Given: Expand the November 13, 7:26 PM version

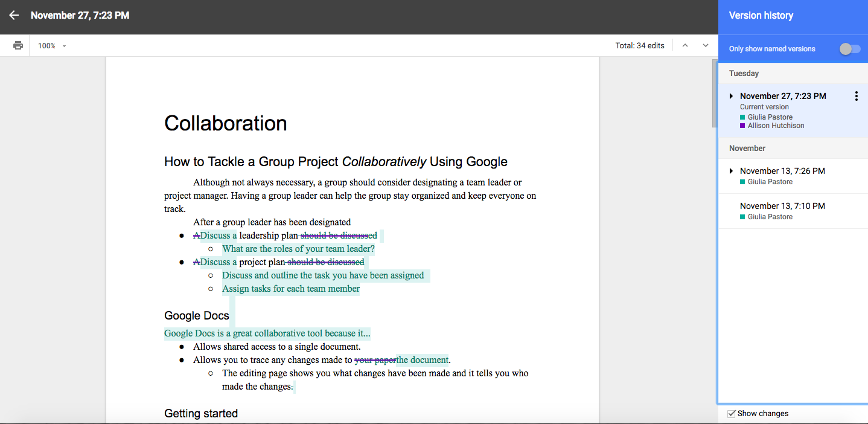Looking at the screenshot, I should (x=731, y=171).
